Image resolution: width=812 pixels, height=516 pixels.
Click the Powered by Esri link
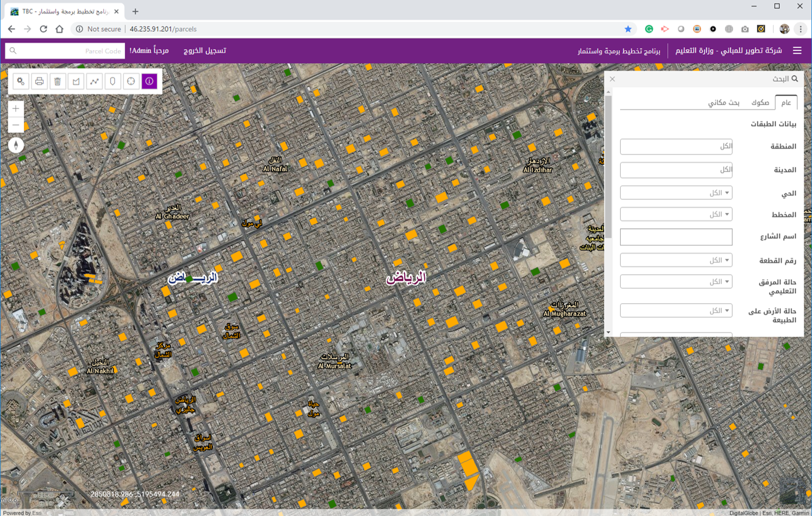coord(22,512)
